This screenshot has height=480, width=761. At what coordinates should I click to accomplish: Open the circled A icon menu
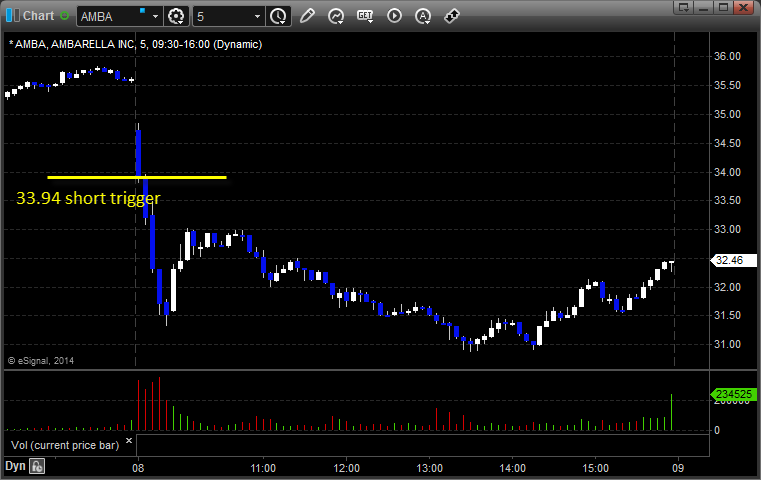[423, 17]
